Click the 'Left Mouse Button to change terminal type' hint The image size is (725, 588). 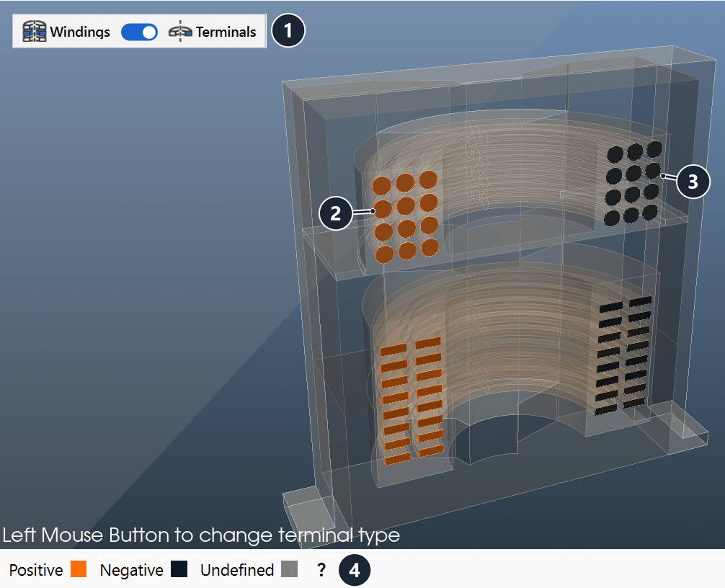[201, 535]
